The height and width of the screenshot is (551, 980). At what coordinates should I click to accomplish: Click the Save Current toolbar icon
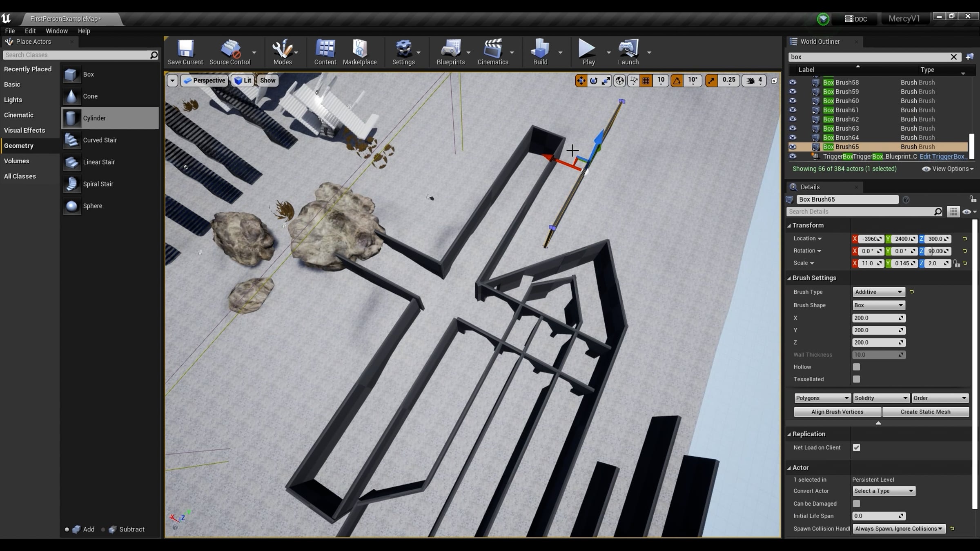[185, 48]
